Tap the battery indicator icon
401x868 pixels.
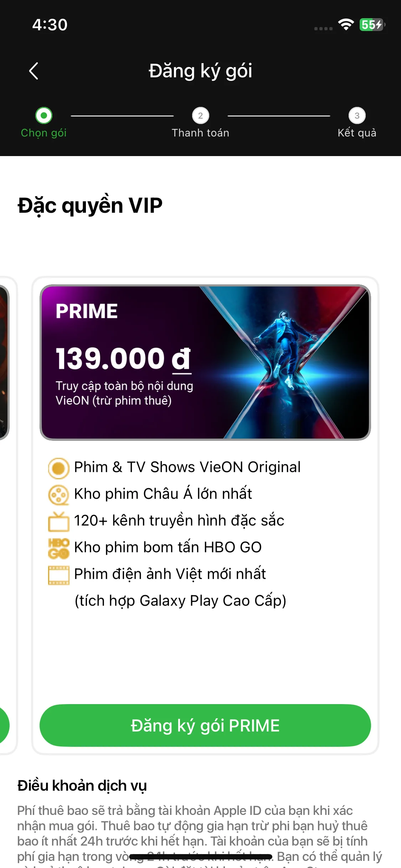pyautogui.click(x=372, y=25)
